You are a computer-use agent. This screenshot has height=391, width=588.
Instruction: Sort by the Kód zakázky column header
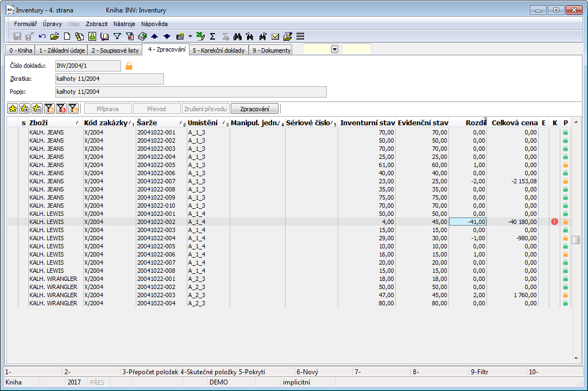pyautogui.click(x=109, y=123)
